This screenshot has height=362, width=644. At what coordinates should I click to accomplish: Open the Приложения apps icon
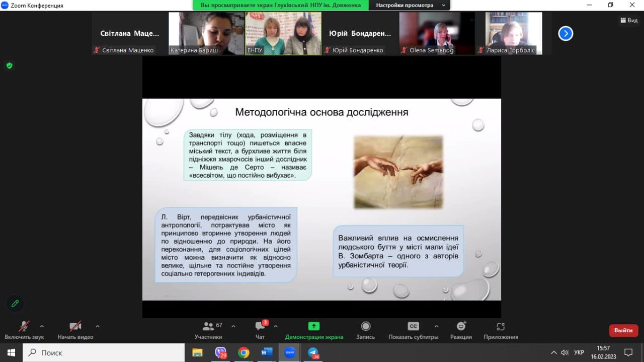coord(500,326)
